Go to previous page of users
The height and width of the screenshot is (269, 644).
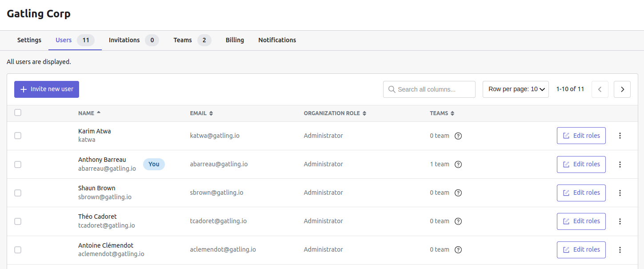click(600, 89)
